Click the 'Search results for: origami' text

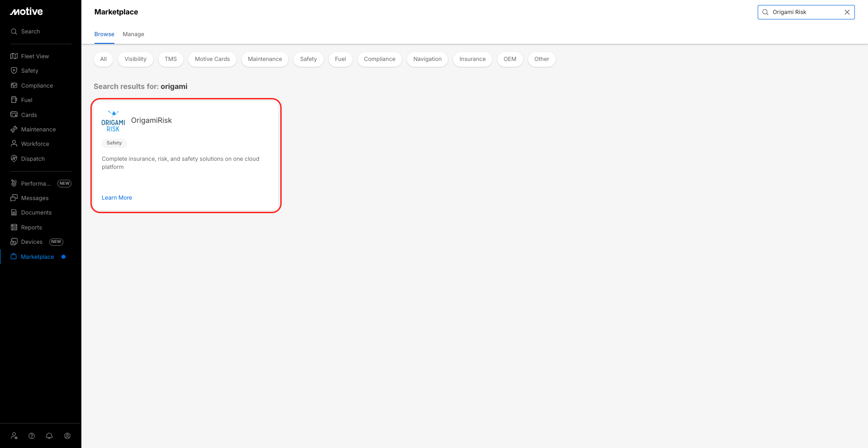pos(141,87)
